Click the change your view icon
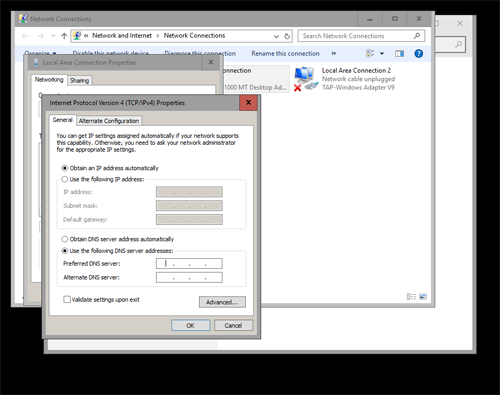500x395 pixels. (x=370, y=53)
